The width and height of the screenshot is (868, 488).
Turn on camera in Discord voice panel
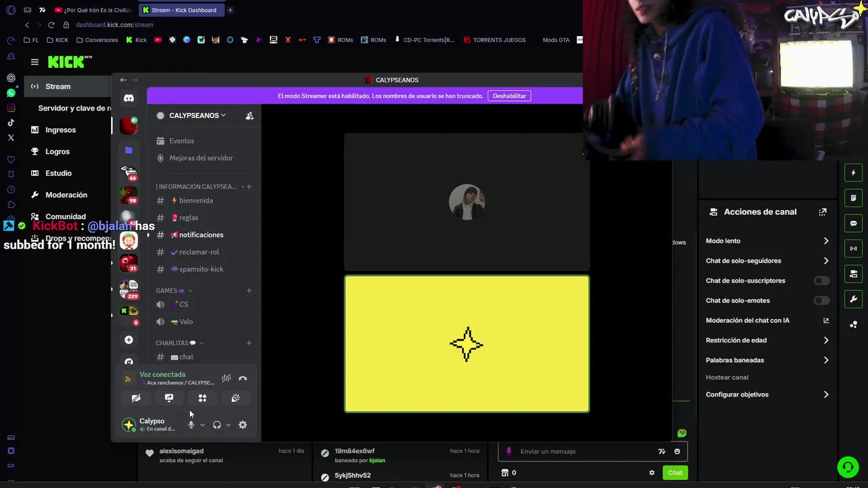click(x=136, y=398)
